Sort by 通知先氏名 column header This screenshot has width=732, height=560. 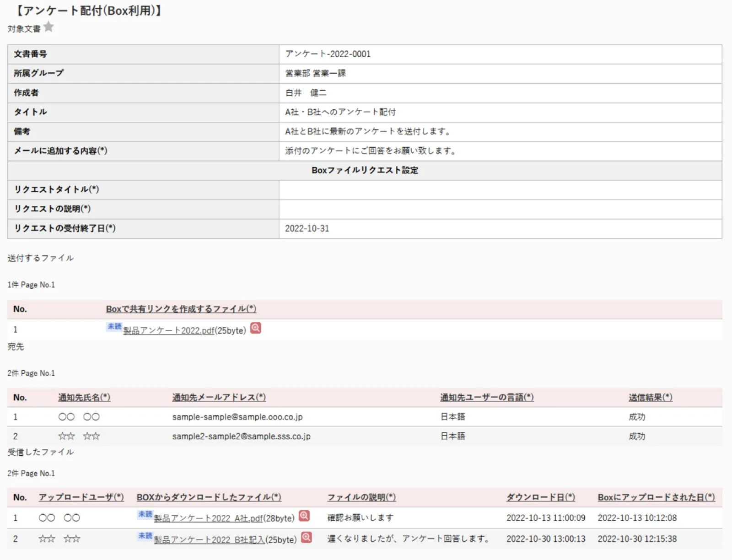(x=84, y=397)
